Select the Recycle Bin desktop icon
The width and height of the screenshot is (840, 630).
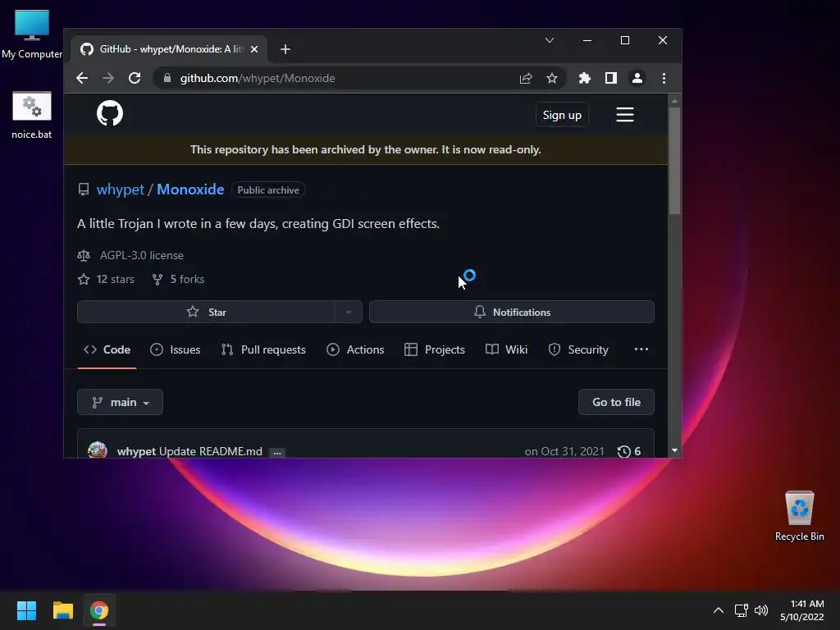[x=799, y=516]
